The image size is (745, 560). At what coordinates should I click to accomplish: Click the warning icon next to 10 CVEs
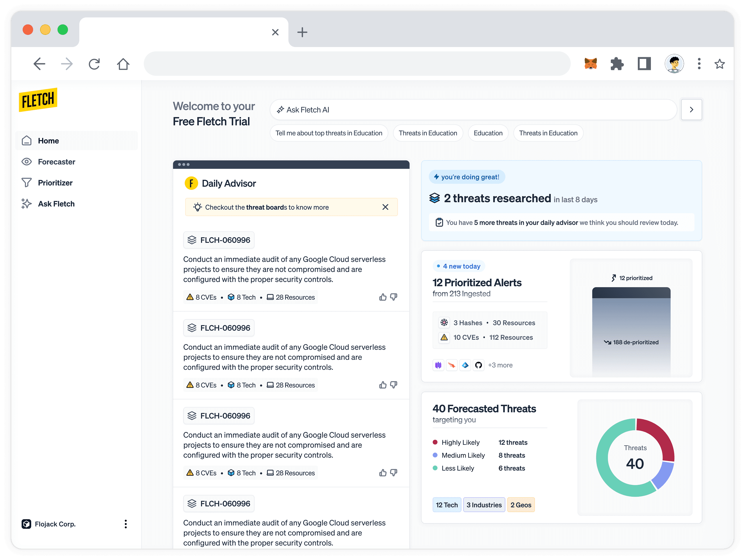click(x=444, y=337)
